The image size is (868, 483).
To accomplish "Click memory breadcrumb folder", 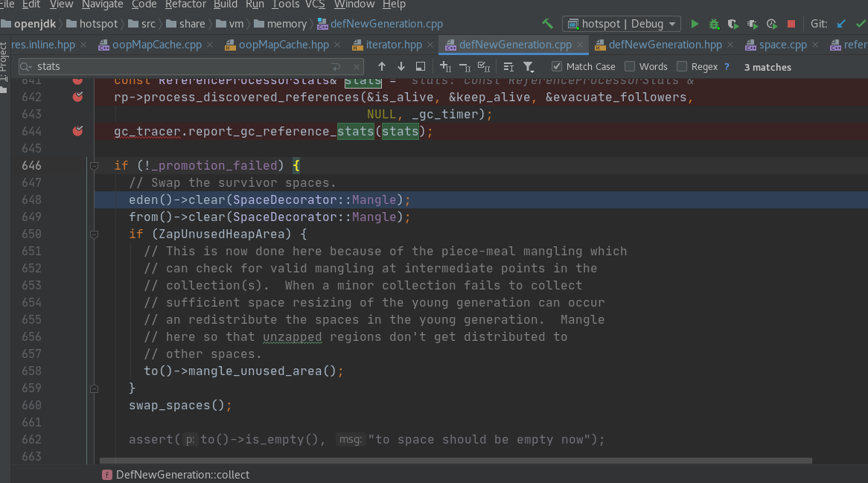I will coord(281,24).
